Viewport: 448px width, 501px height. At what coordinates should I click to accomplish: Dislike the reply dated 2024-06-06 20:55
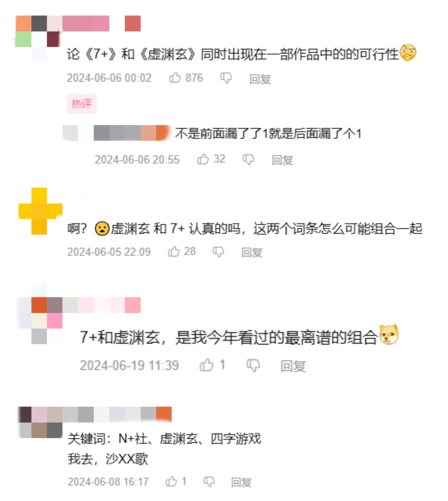[x=248, y=160]
